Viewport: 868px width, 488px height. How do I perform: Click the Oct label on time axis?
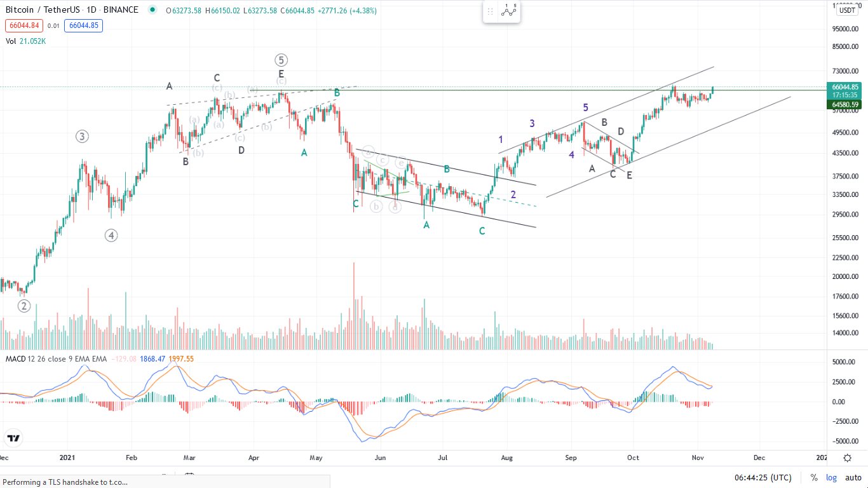click(633, 457)
